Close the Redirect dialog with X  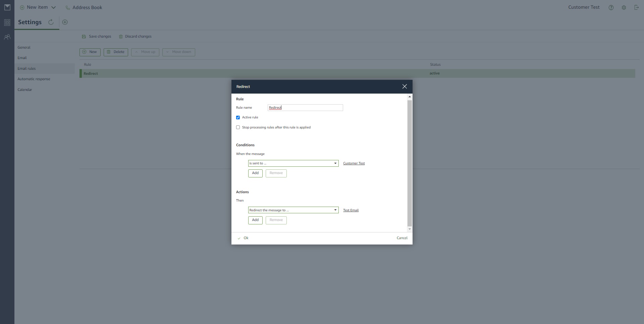[405, 87]
